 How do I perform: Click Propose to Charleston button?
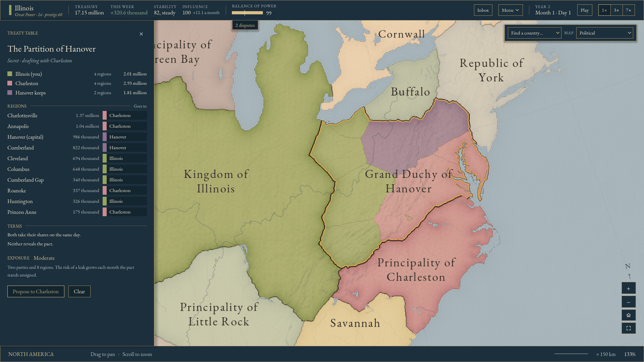[36, 291]
